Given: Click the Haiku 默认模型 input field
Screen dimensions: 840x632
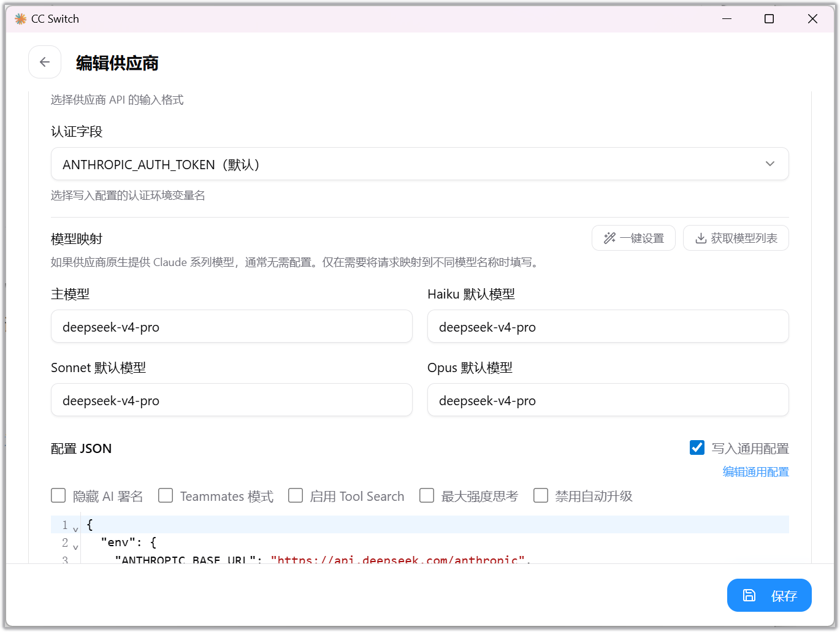Looking at the screenshot, I should coord(608,327).
